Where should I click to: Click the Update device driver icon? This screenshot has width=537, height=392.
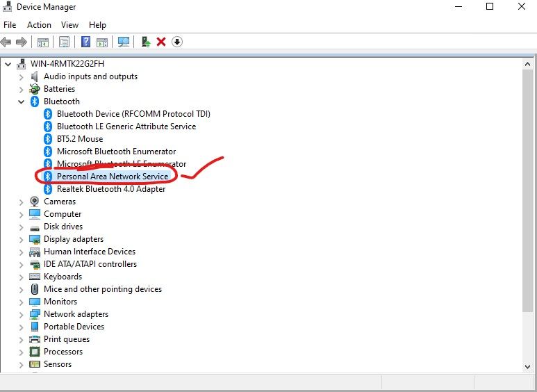[146, 42]
